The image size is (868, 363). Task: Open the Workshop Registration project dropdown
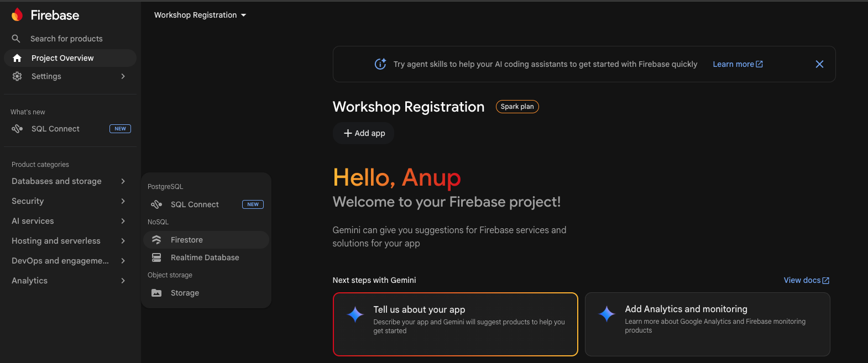pos(200,15)
